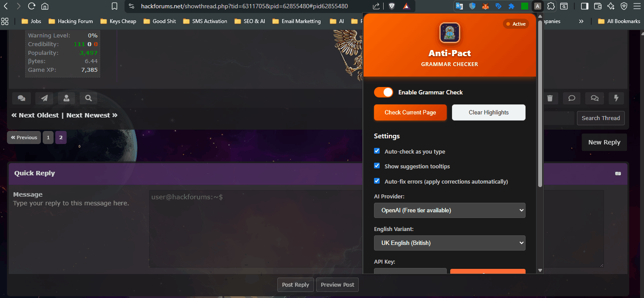Image resolution: width=644 pixels, height=298 pixels.
Task: Click the New Reply button
Action: (x=604, y=142)
